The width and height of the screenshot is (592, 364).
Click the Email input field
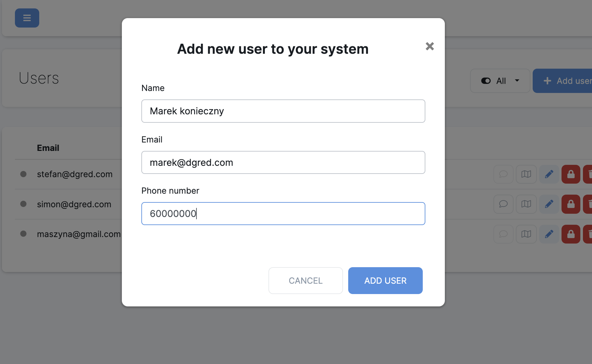(283, 163)
